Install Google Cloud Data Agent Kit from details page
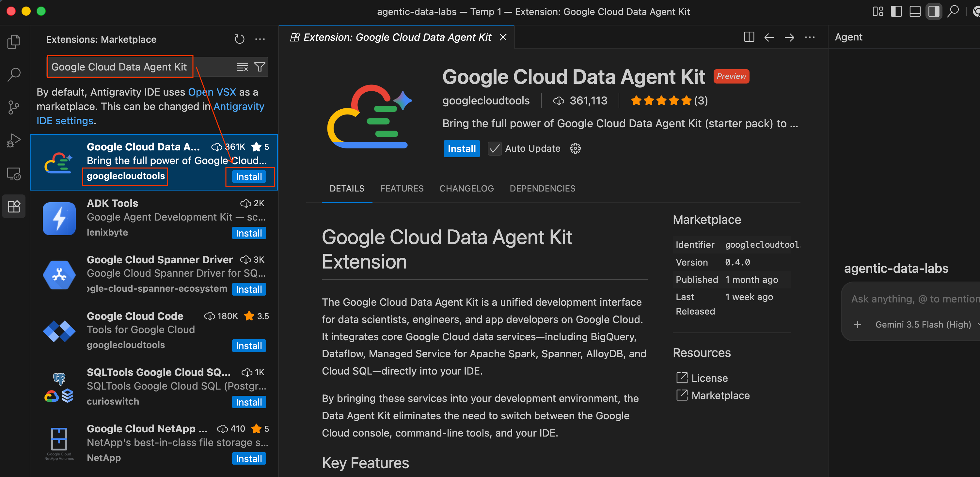 pyautogui.click(x=462, y=148)
